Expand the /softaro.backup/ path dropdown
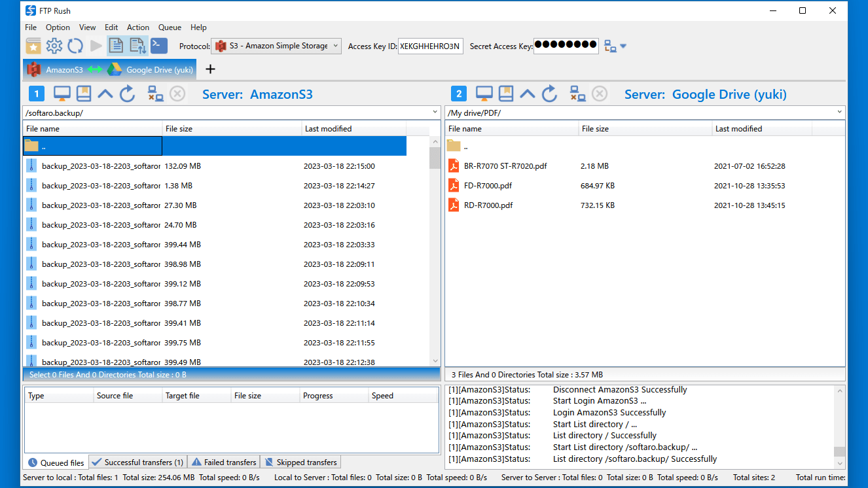Viewport: 868px width, 488px height. (435, 113)
